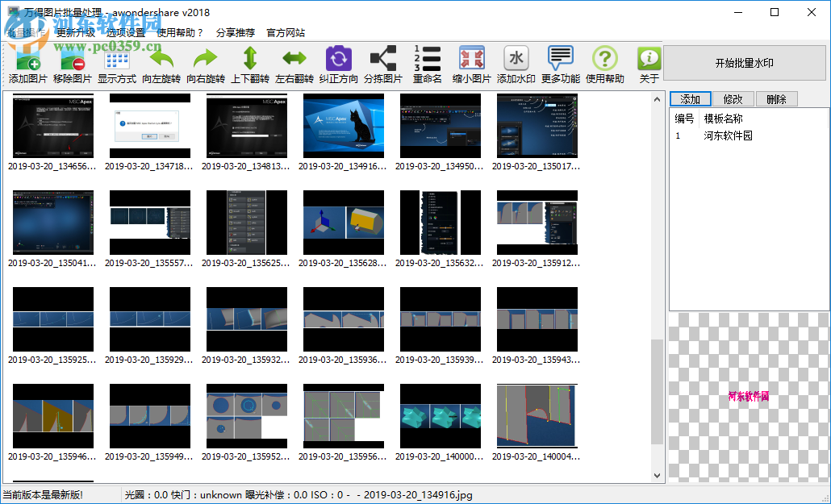Open the 分享推荐 menu

[236, 33]
